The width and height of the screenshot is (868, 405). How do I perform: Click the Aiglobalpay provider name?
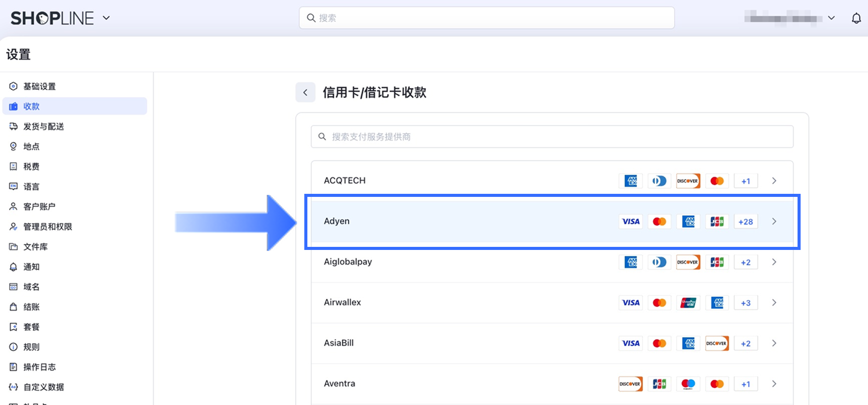[348, 262]
